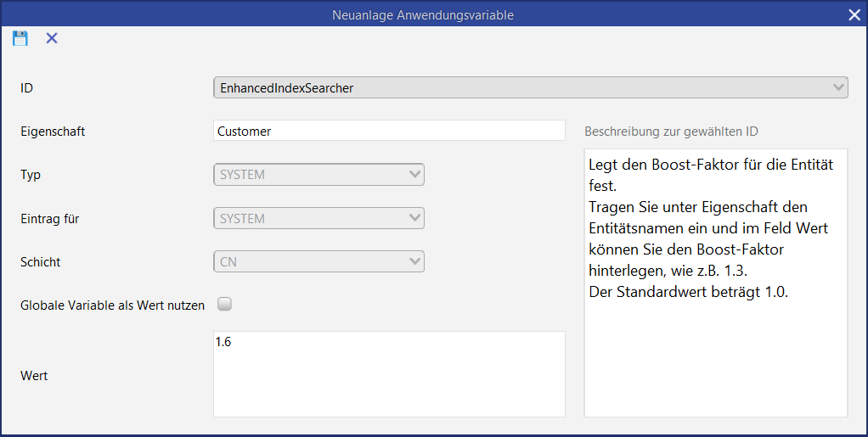The height and width of the screenshot is (437, 868).
Task: Click into the Wert text area containing 1.6
Action: click(x=388, y=373)
